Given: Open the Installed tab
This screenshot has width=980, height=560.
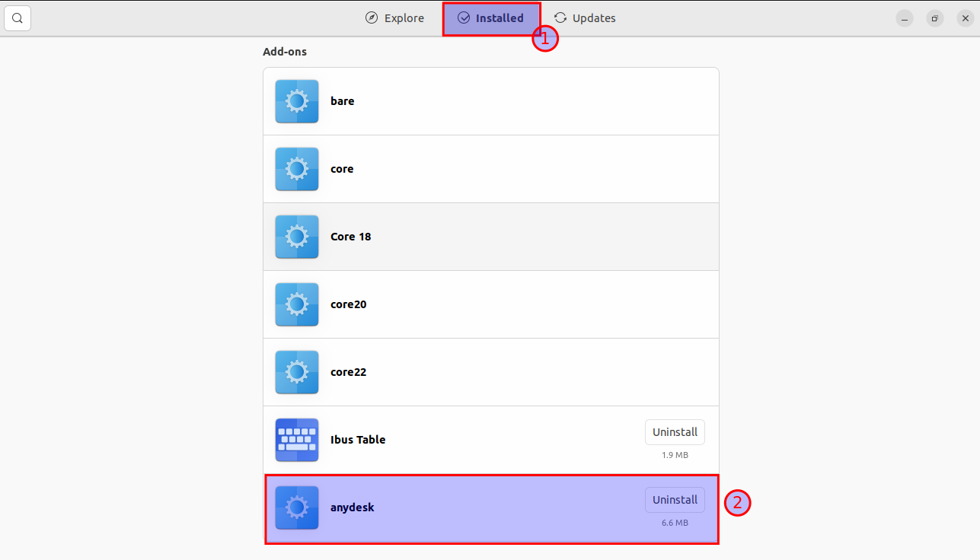Looking at the screenshot, I should (x=491, y=17).
